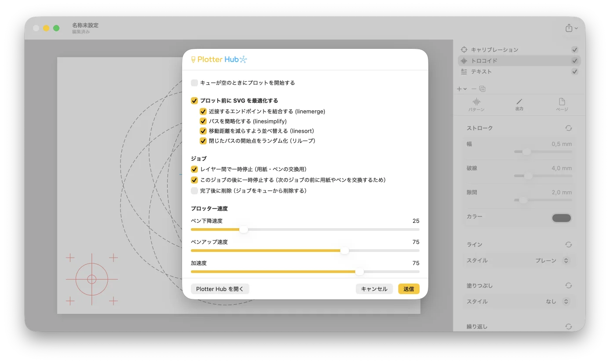Image resolution: width=610 pixels, height=364 pixels.
Task: Toggle このジョブの後に一時停止する checkbox
Action: coord(194,180)
